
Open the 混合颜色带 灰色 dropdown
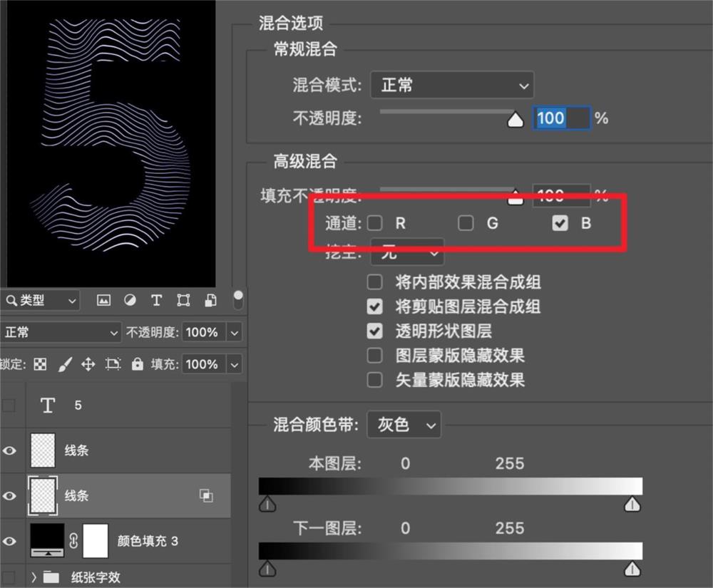point(404,424)
